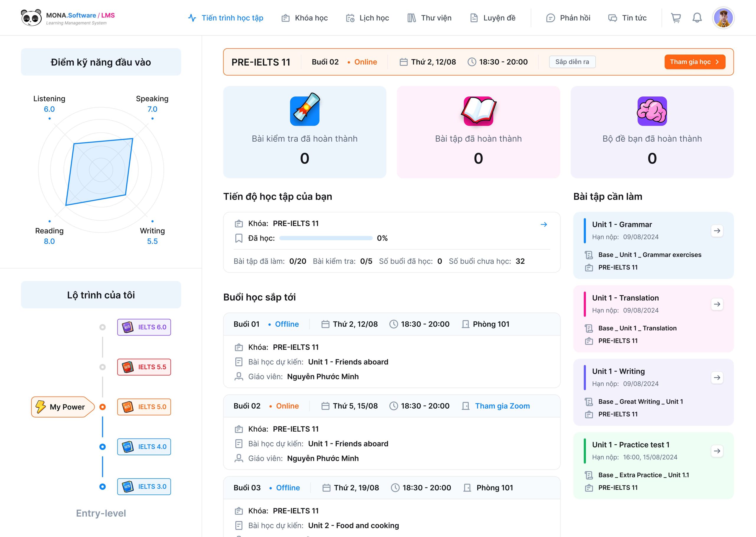Image resolution: width=756 pixels, height=537 pixels.
Task: Click the My Power lightning badge
Action: tap(63, 407)
